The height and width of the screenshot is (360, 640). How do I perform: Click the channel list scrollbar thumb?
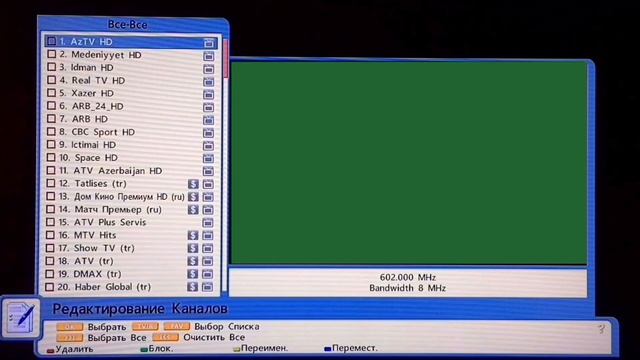(x=226, y=60)
